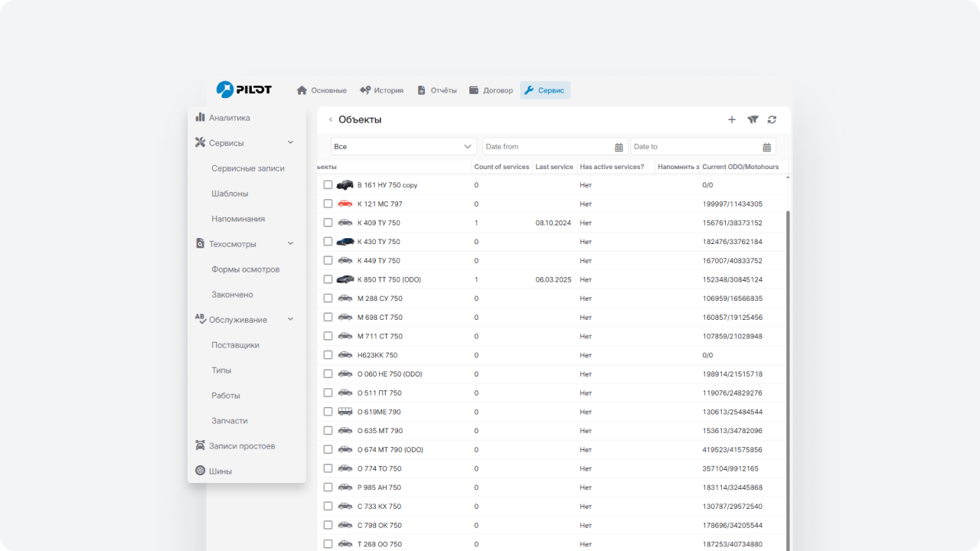Image resolution: width=980 pixels, height=551 pixels.
Task: Click the bus icon for О 619МЕ 790
Action: (345, 412)
